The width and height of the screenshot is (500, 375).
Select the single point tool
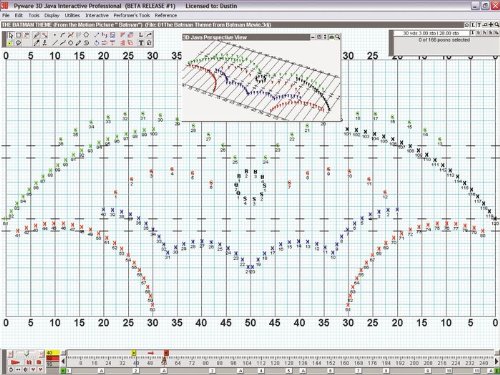click(54, 35)
